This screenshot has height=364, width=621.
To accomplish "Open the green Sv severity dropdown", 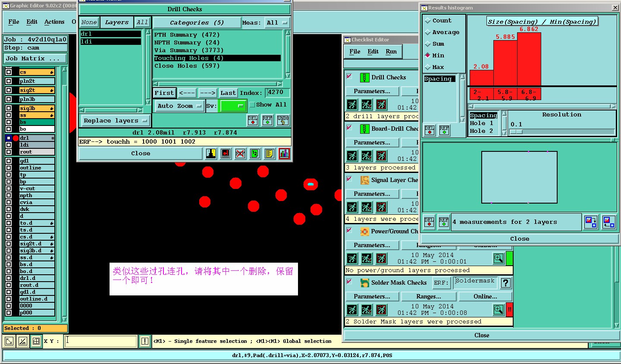I will point(233,106).
